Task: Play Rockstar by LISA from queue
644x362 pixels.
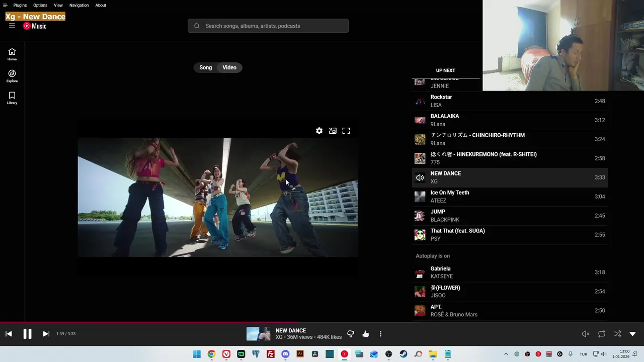Action: click(x=510, y=101)
